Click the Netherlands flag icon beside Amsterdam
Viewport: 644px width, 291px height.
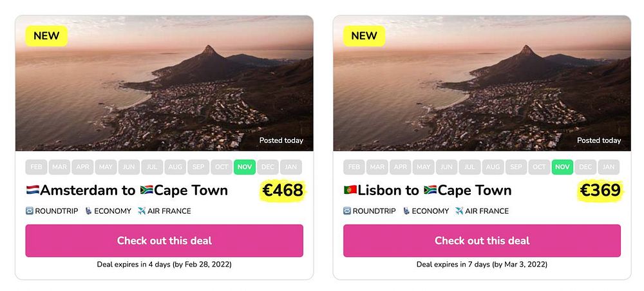coord(32,191)
